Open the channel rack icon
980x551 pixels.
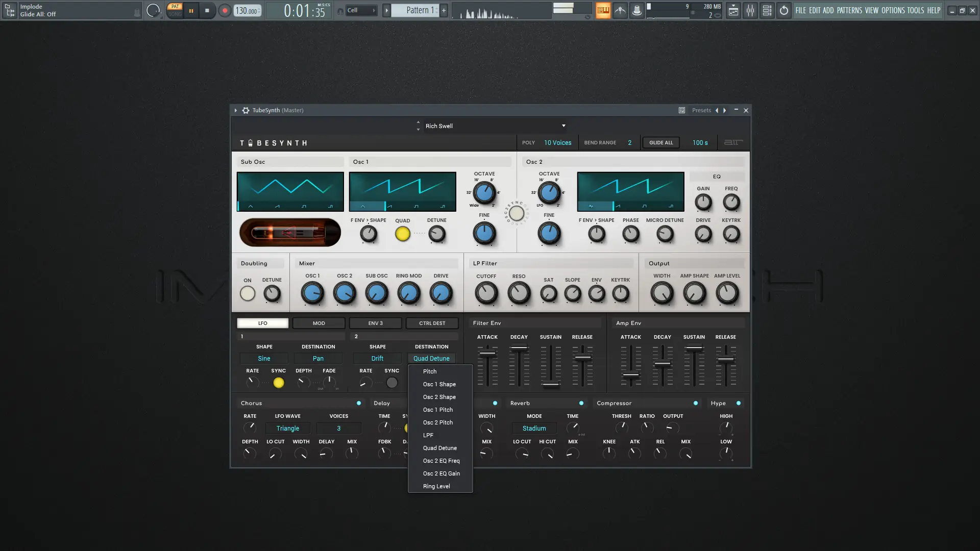[767, 10]
